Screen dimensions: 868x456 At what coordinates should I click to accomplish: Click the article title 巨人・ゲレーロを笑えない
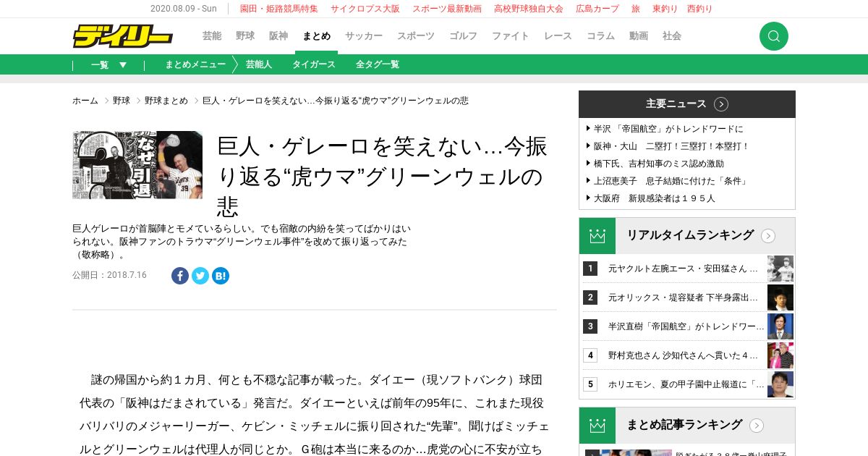click(x=383, y=177)
